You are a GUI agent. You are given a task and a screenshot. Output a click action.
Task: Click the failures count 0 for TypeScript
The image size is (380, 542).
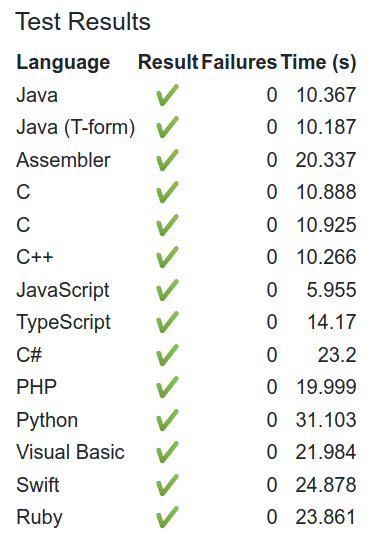[272, 322]
